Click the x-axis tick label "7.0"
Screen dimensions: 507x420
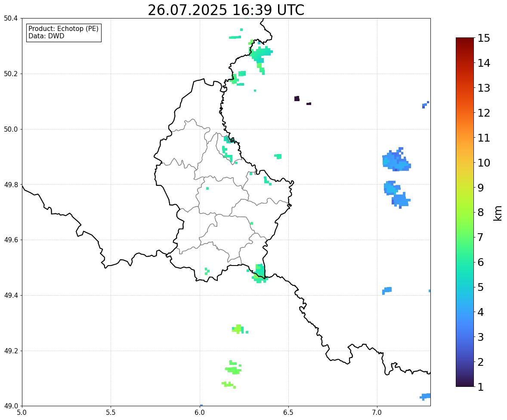pyautogui.click(x=377, y=413)
